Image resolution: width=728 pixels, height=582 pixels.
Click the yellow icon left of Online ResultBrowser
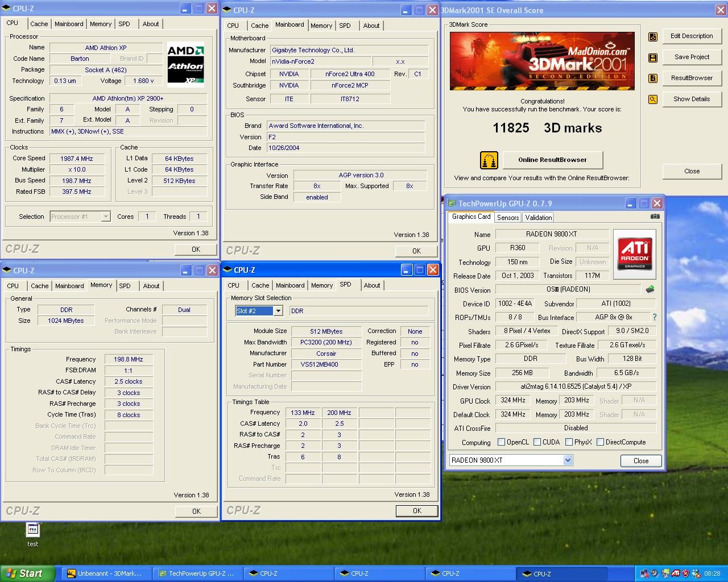click(489, 160)
